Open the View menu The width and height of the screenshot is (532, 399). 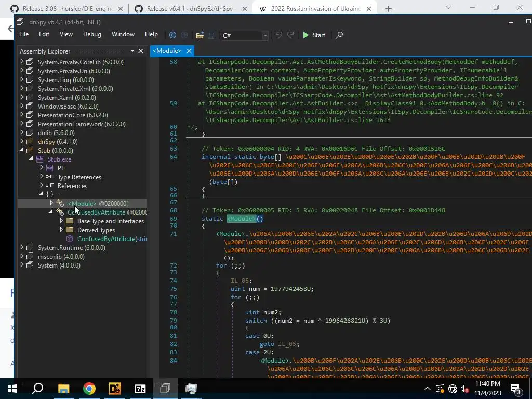[x=66, y=34]
